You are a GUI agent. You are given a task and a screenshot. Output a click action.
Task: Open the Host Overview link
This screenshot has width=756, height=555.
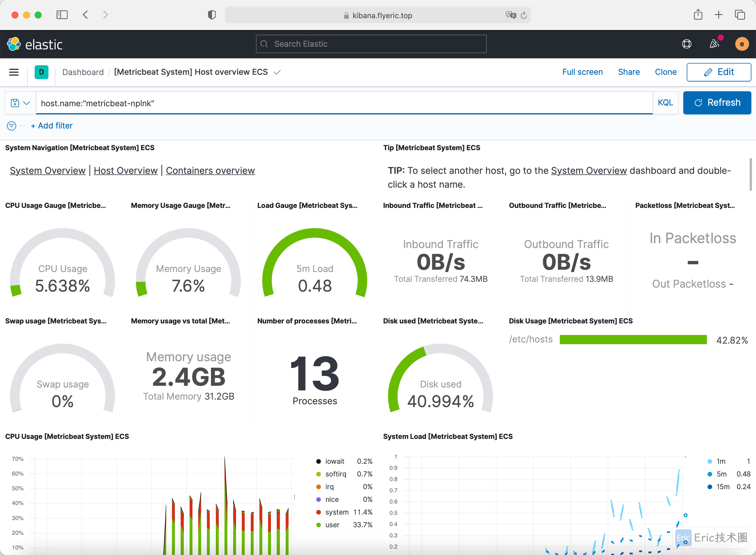126,171
